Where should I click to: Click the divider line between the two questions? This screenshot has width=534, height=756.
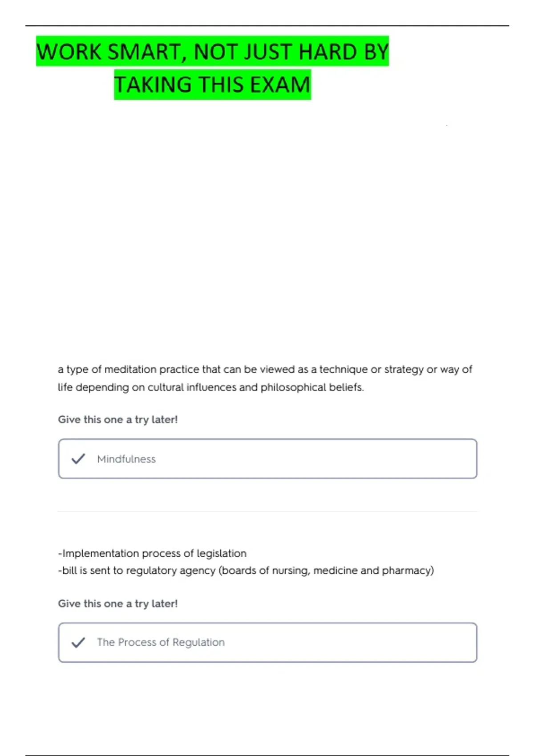[x=267, y=511]
